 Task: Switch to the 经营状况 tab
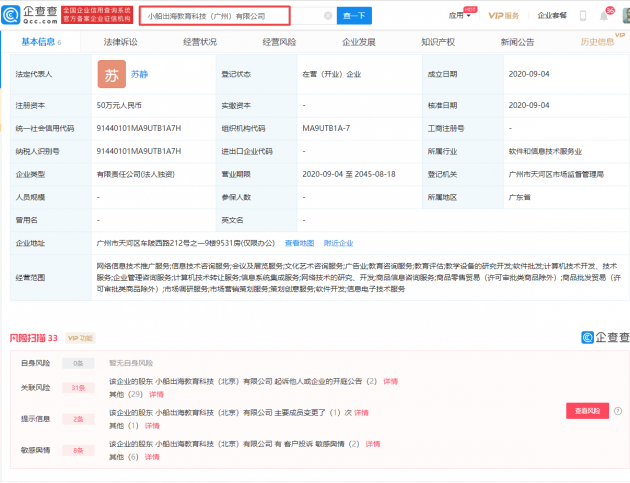coord(200,42)
